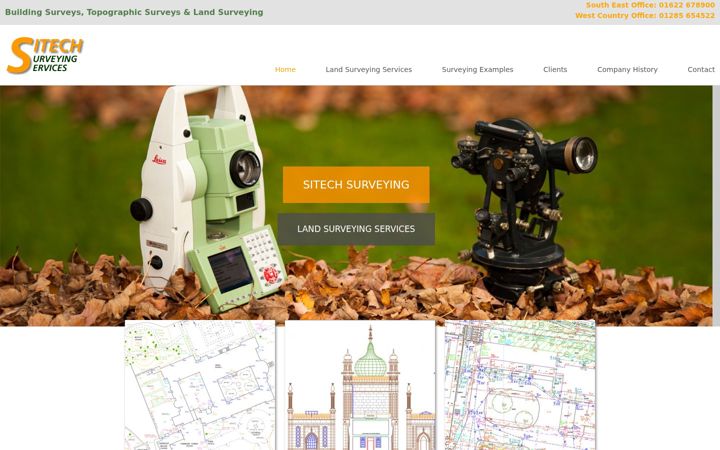Select Contact in the navigation bar
The width and height of the screenshot is (720, 450).
(701, 69)
